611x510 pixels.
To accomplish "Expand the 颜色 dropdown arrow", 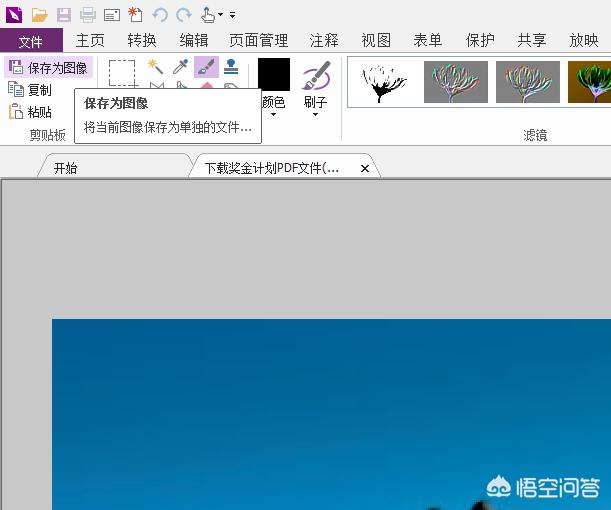I will point(273,115).
